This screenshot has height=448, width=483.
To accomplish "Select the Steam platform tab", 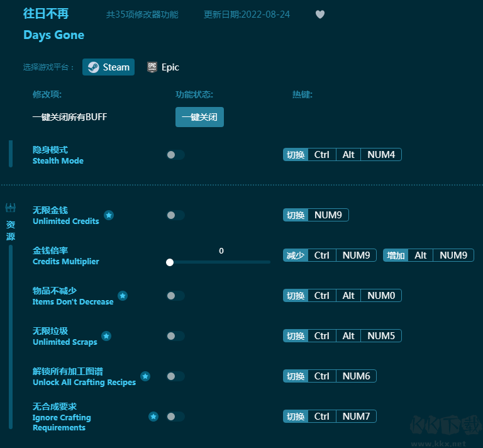I will [108, 67].
